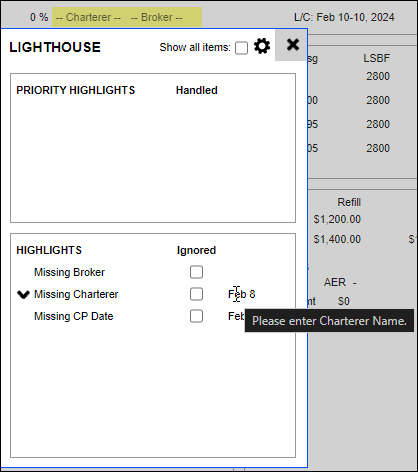
Task: Enable the Show all items checkbox
Action: click(241, 48)
